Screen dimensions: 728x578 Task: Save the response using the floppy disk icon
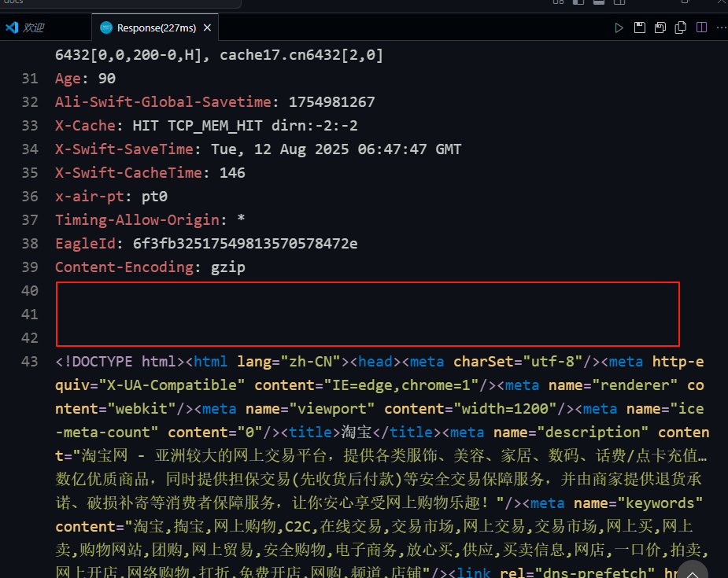pos(639,28)
